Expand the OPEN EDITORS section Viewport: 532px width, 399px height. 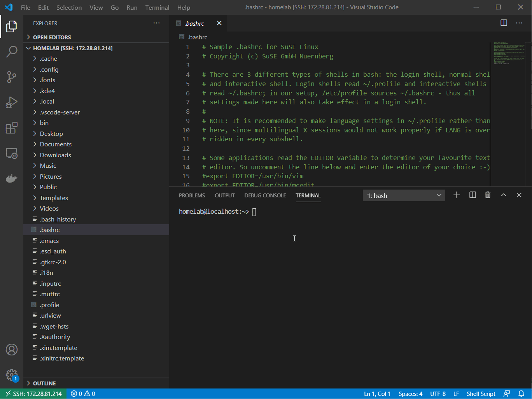click(96, 37)
